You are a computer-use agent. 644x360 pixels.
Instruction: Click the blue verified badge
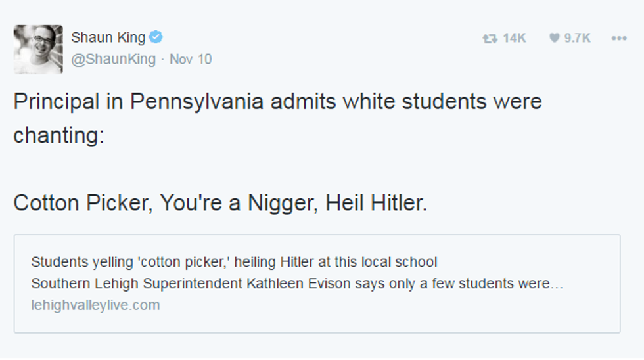156,37
